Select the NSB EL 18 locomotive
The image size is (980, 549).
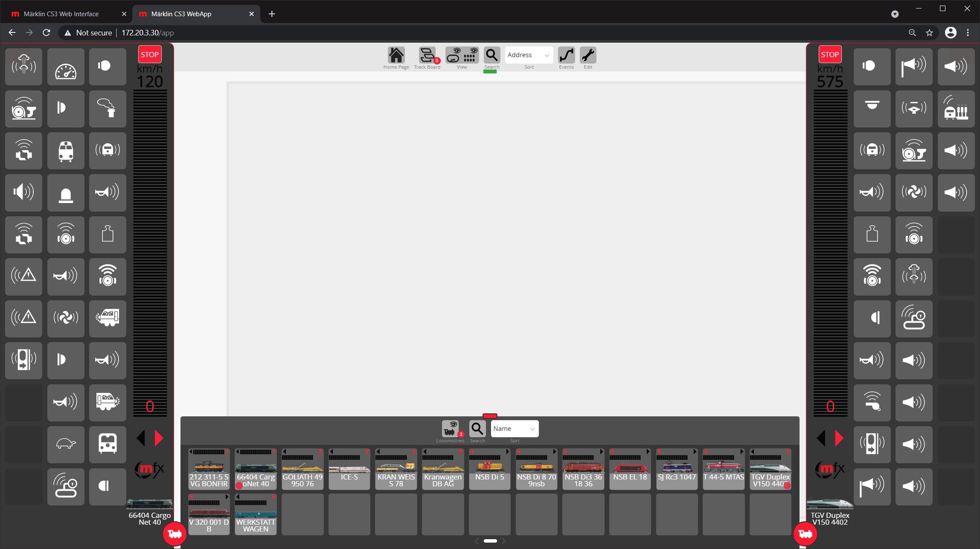pos(630,469)
